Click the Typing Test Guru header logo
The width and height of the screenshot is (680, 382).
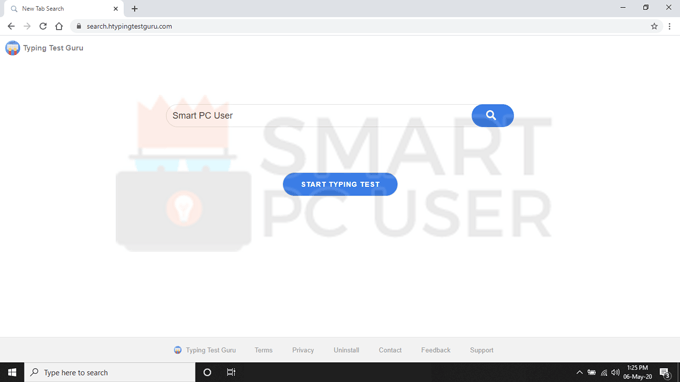tap(13, 48)
